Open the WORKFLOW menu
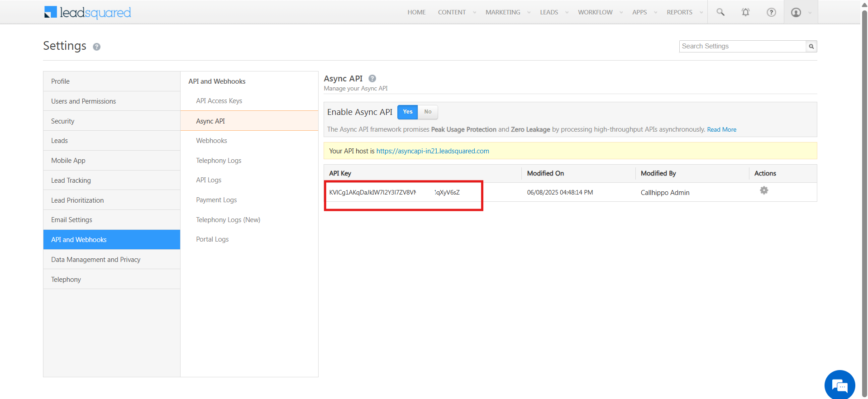 point(595,12)
